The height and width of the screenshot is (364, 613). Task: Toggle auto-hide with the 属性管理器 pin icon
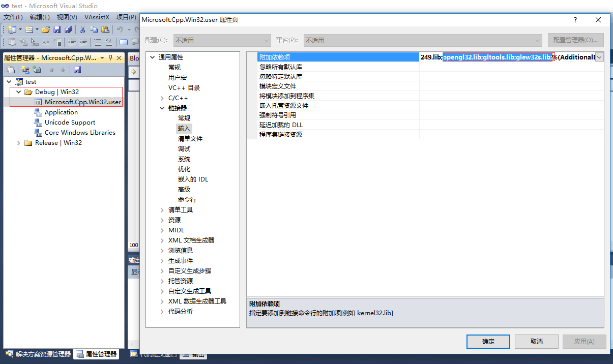(111, 58)
